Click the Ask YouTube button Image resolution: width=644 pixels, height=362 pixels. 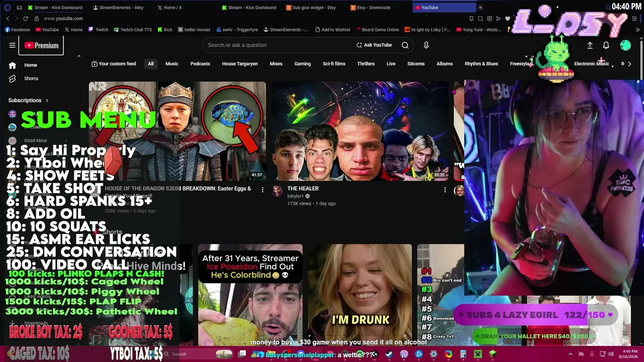pyautogui.click(x=374, y=45)
